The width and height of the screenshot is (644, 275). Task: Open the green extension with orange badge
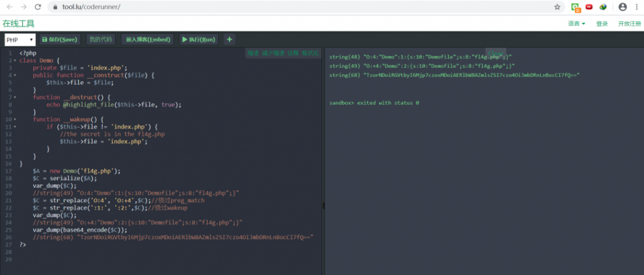pyautogui.click(x=576, y=7)
